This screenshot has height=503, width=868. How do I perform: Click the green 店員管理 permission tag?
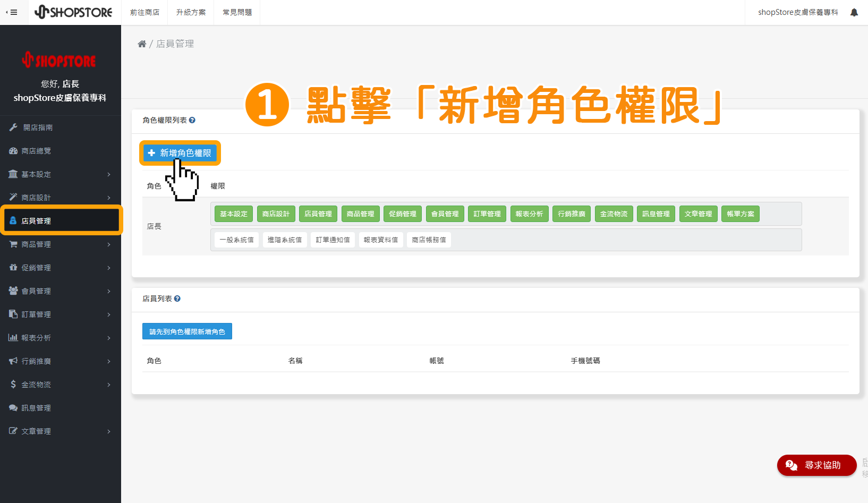tap(318, 214)
